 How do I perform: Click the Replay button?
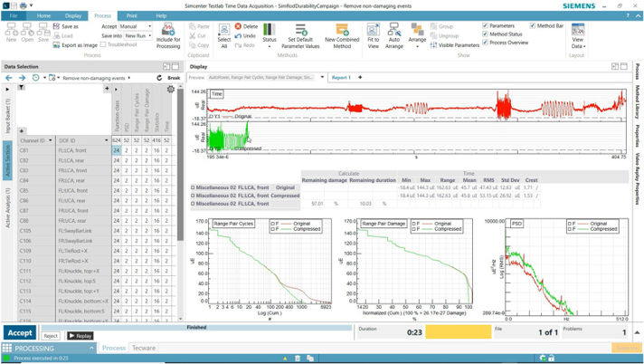click(x=80, y=336)
